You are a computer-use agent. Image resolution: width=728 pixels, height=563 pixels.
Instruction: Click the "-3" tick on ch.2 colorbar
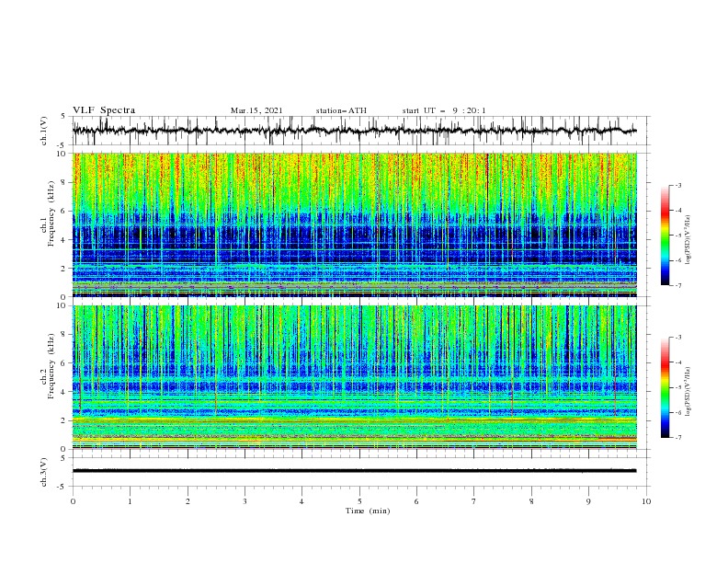(677, 338)
